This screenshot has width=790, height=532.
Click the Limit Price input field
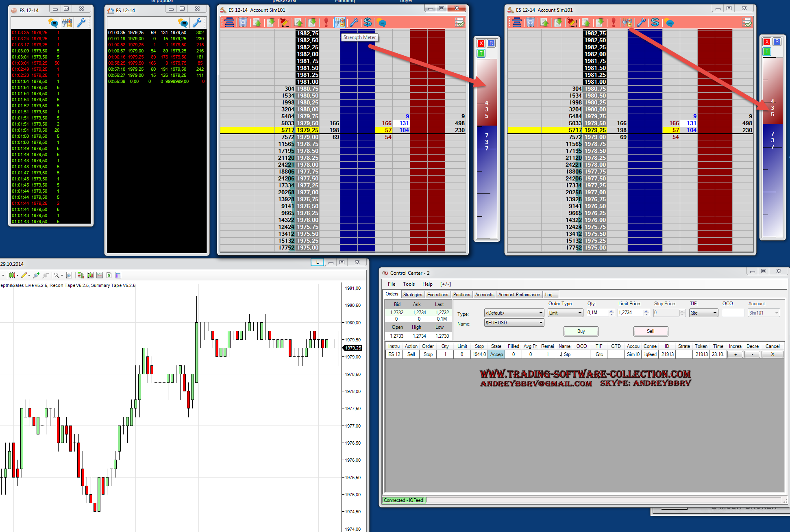click(x=630, y=313)
